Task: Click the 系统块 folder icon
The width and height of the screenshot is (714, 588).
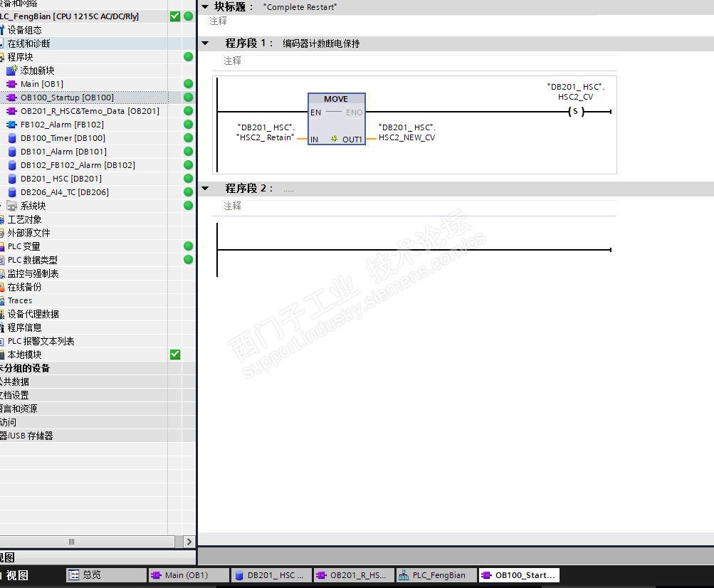Action: 12,206
